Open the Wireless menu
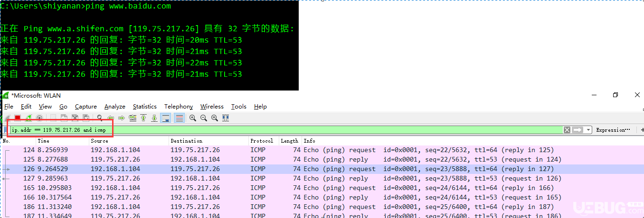644x218 pixels. 212,107
